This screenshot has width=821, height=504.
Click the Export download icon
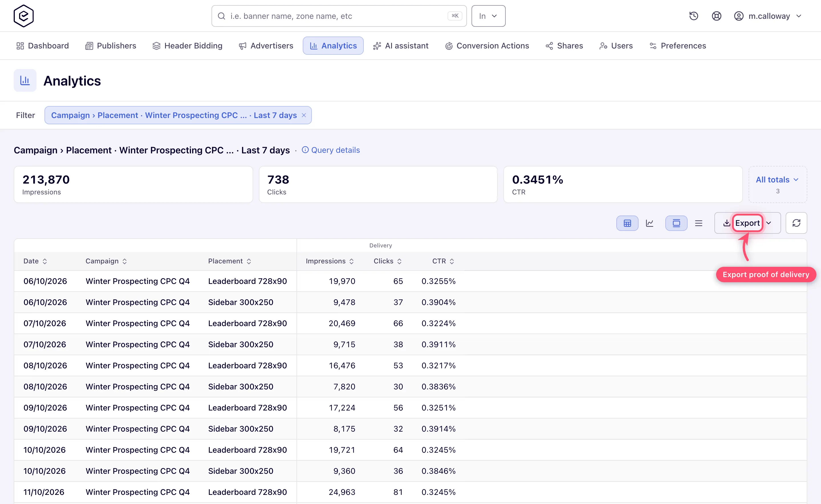click(x=726, y=223)
